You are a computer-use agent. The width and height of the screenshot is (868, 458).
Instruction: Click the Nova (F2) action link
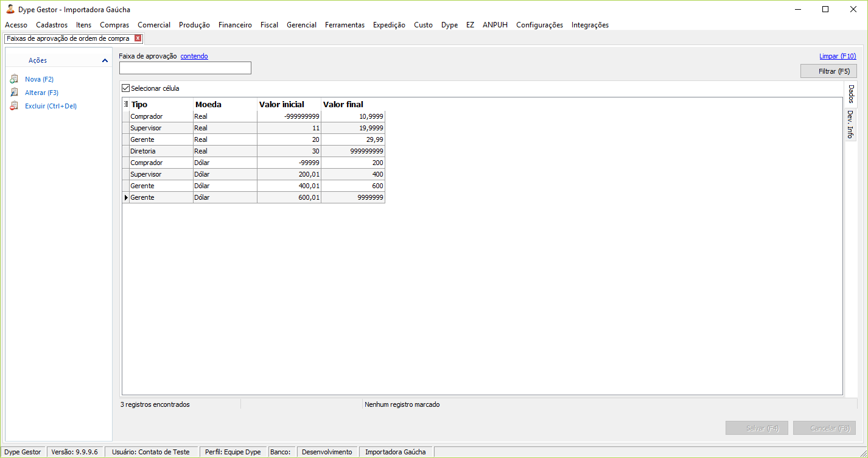(40, 79)
